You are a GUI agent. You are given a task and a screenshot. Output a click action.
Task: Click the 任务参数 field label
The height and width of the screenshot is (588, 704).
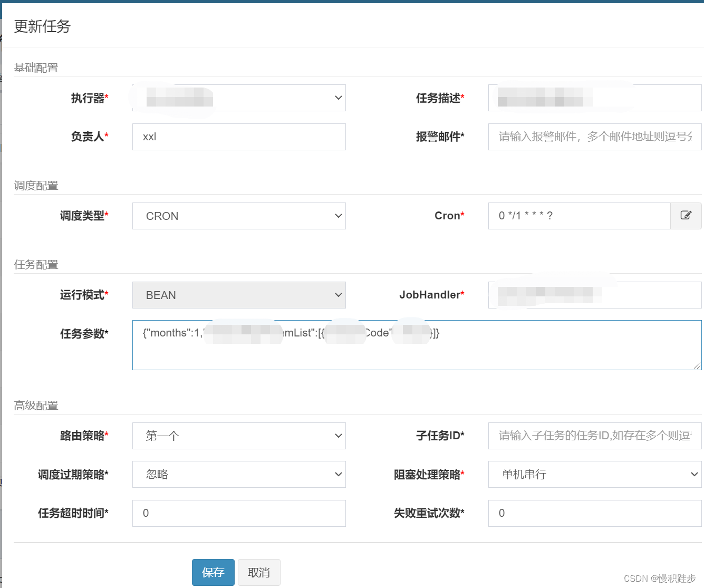[84, 334]
